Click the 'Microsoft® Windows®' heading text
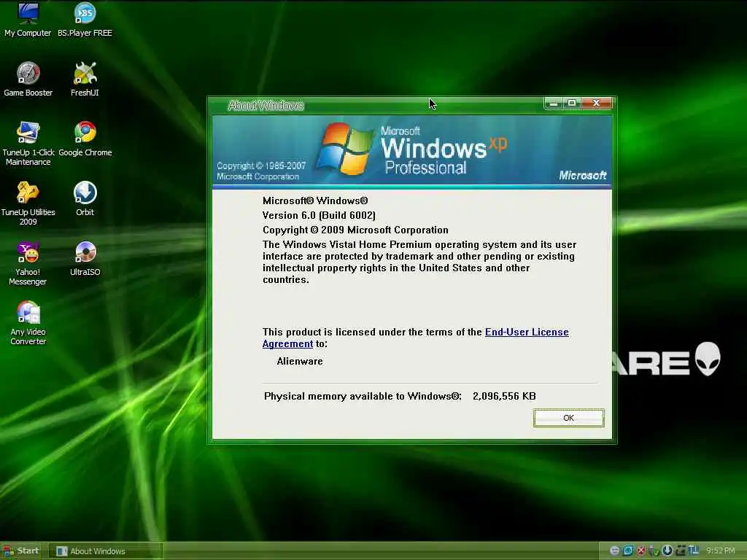This screenshot has height=560, width=747. (315, 201)
